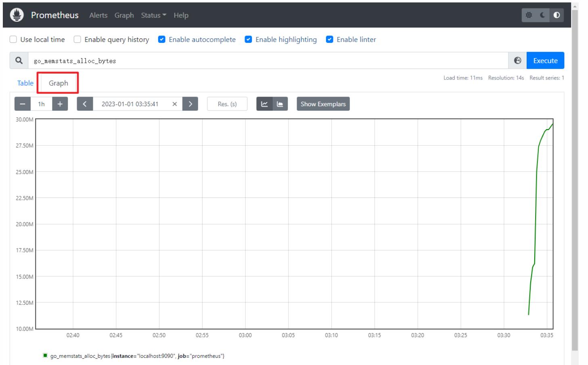Open the Graph nav link
Screen dimensions: 588x365
click(124, 15)
